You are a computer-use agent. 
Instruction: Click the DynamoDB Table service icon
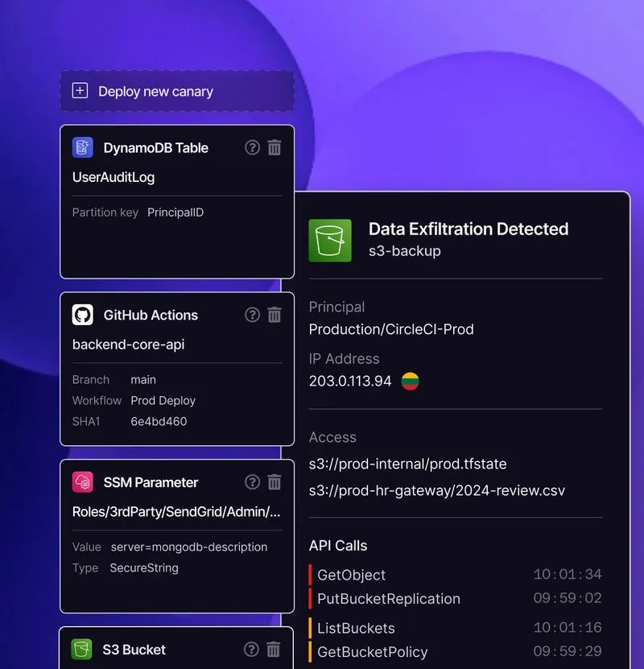(83, 147)
